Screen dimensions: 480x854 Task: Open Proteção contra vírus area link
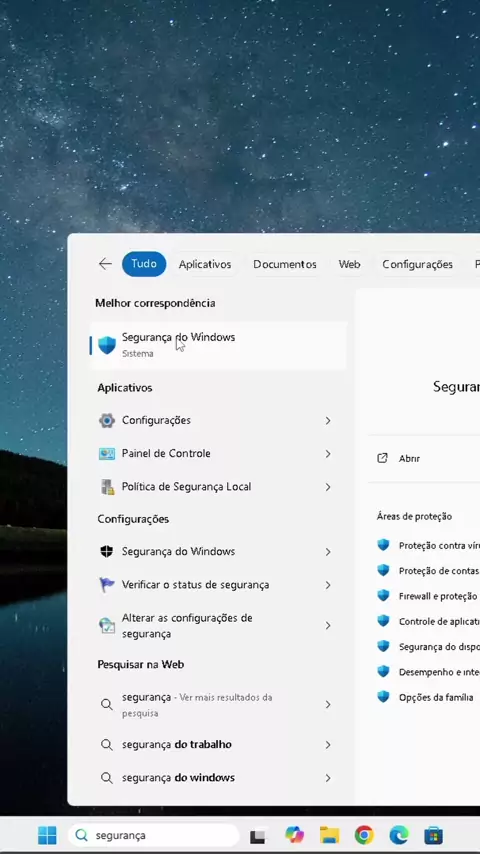click(439, 545)
